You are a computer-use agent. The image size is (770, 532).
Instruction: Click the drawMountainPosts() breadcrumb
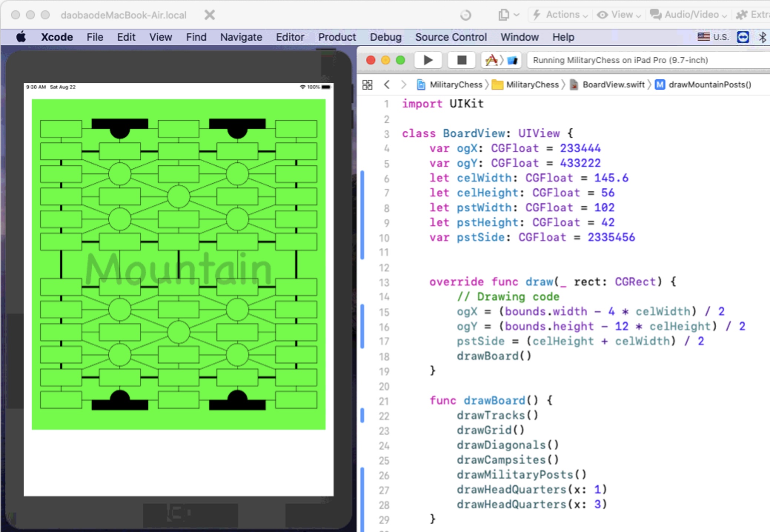coord(709,85)
